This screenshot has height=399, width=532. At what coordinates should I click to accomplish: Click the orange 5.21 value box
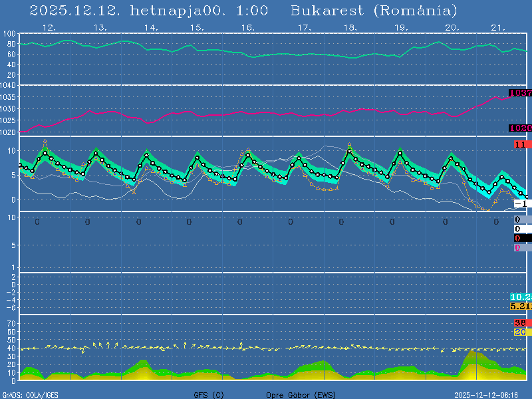coord(520,306)
